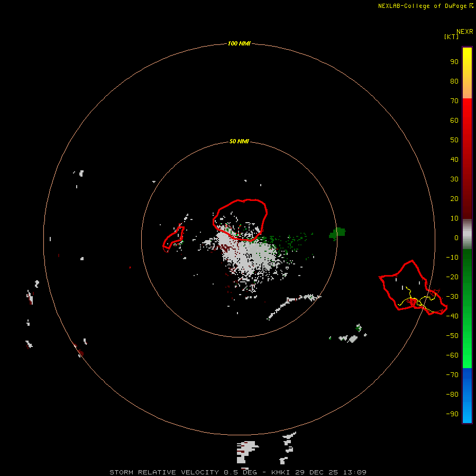Click the 30 value on the scale
This screenshot has height=476, width=476.
(454, 179)
